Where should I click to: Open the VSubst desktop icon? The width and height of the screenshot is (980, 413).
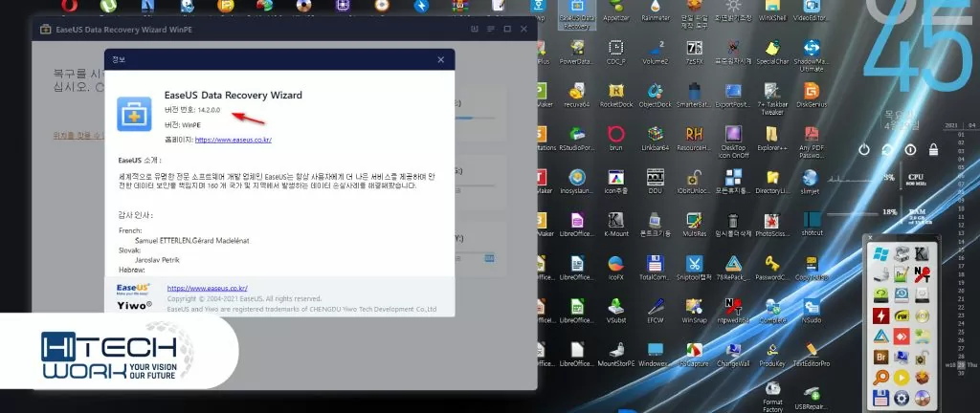[615, 311]
